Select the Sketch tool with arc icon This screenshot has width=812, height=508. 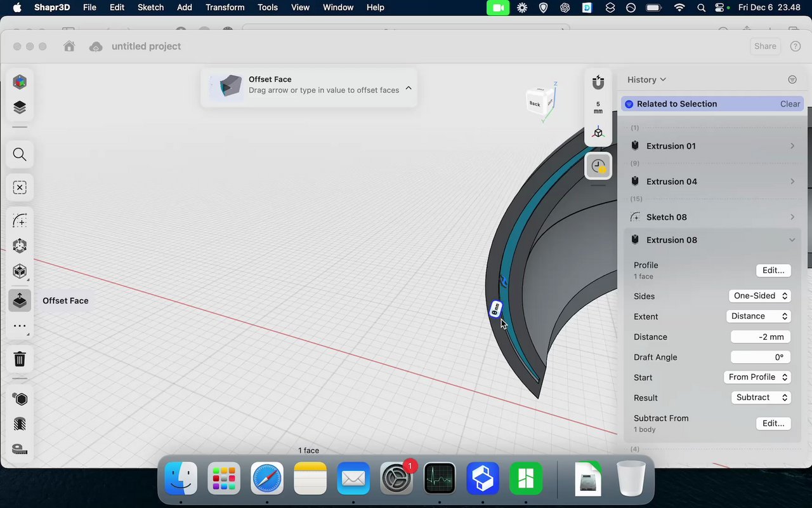click(20, 220)
